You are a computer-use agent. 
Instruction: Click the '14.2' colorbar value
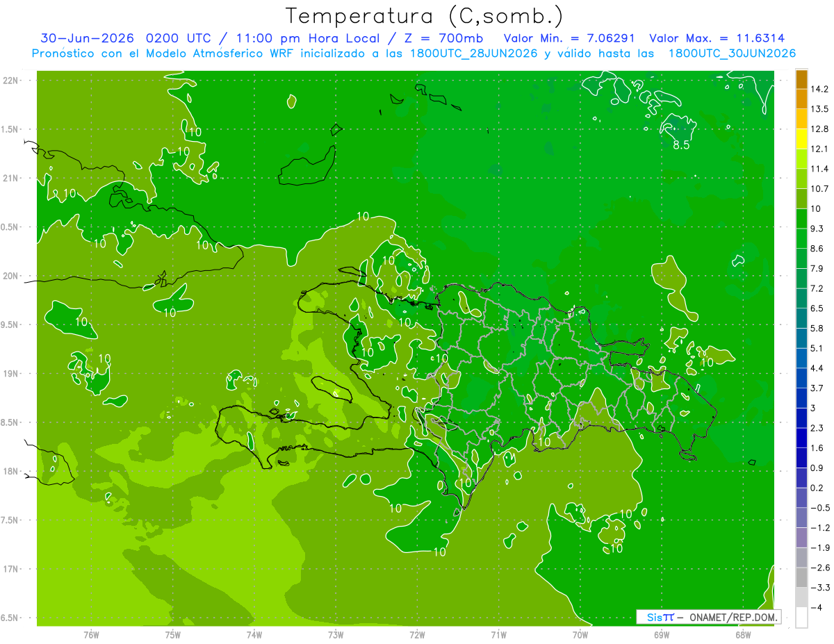(819, 89)
